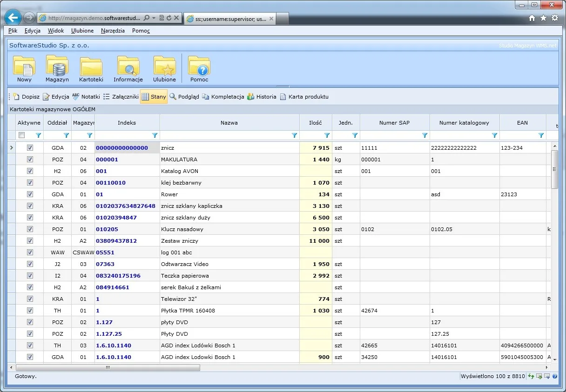The image size is (566, 392).
Task: Click the Indeks filter input field
Action: click(x=123, y=135)
